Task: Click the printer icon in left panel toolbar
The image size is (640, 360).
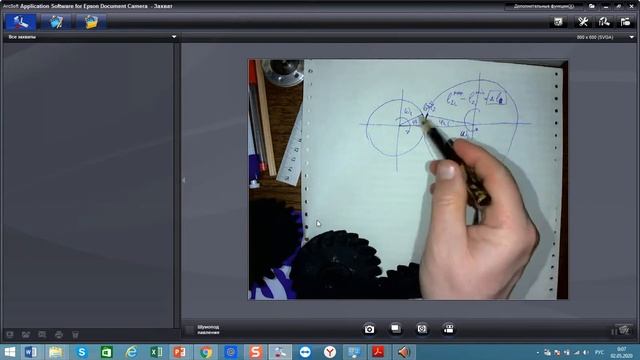Action: click(59, 335)
